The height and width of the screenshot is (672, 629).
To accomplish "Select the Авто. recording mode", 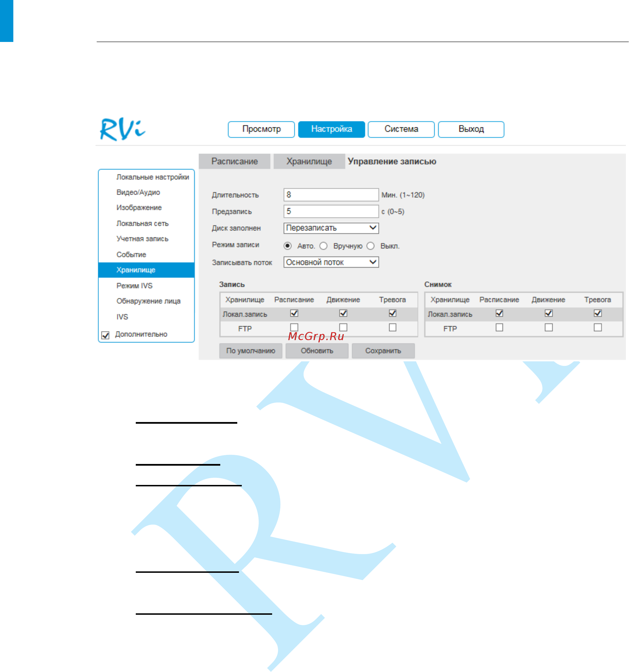I will (288, 246).
